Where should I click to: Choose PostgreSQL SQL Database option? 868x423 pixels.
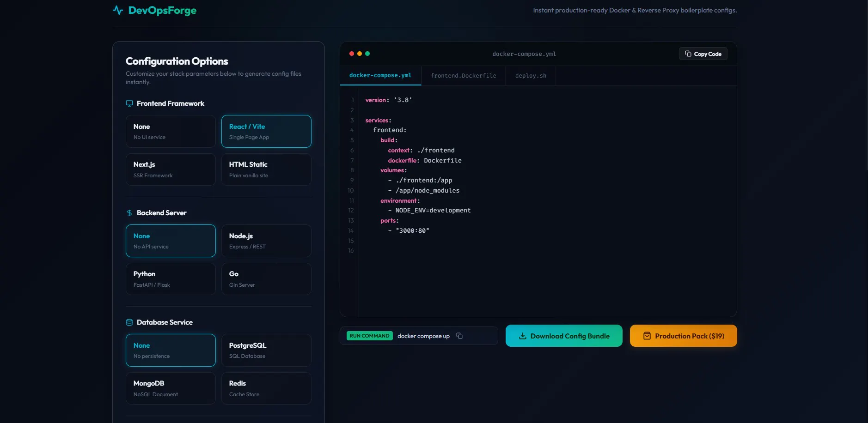(x=266, y=350)
